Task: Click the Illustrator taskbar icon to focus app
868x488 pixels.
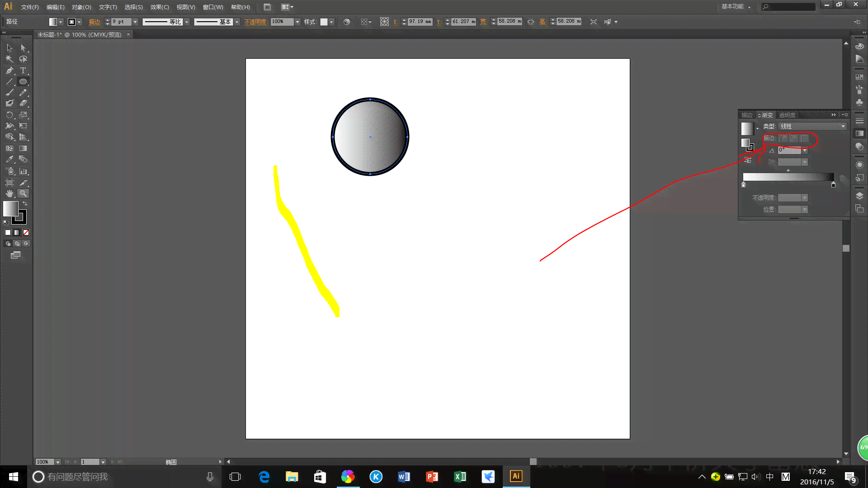Action: (x=516, y=476)
